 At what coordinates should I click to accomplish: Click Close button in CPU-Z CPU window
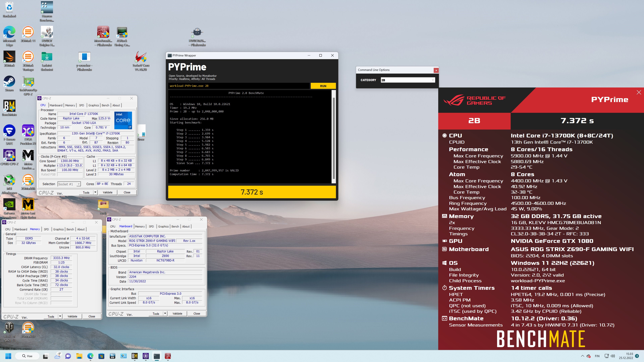[127, 192]
